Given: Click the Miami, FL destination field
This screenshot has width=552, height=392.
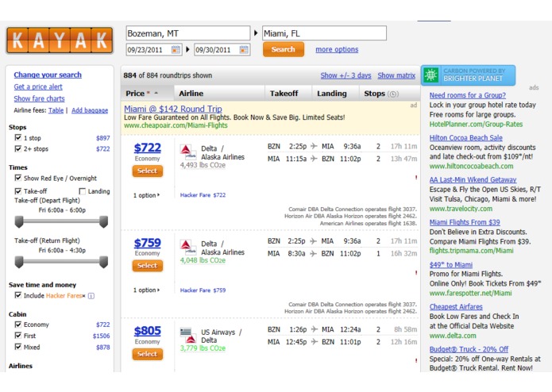Looking at the screenshot, I should (x=324, y=33).
